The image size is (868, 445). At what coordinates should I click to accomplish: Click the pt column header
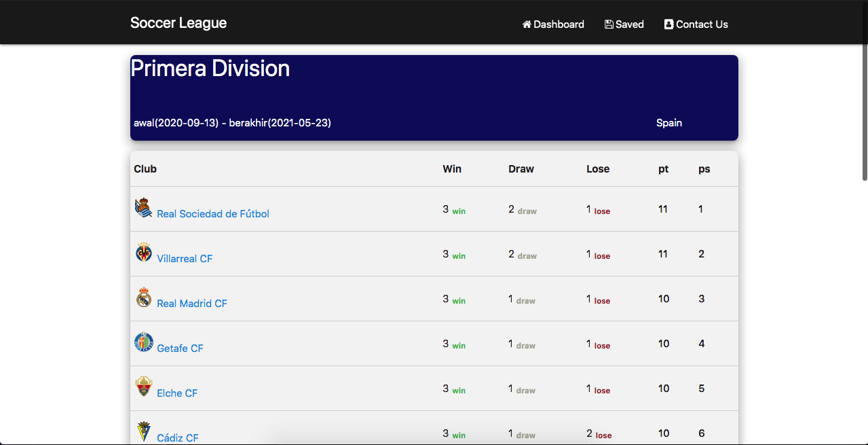(664, 169)
